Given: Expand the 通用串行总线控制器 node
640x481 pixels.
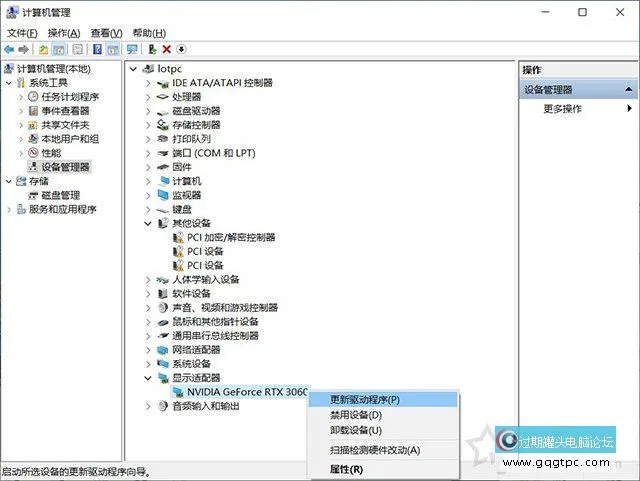Looking at the screenshot, I should (148, 336).
